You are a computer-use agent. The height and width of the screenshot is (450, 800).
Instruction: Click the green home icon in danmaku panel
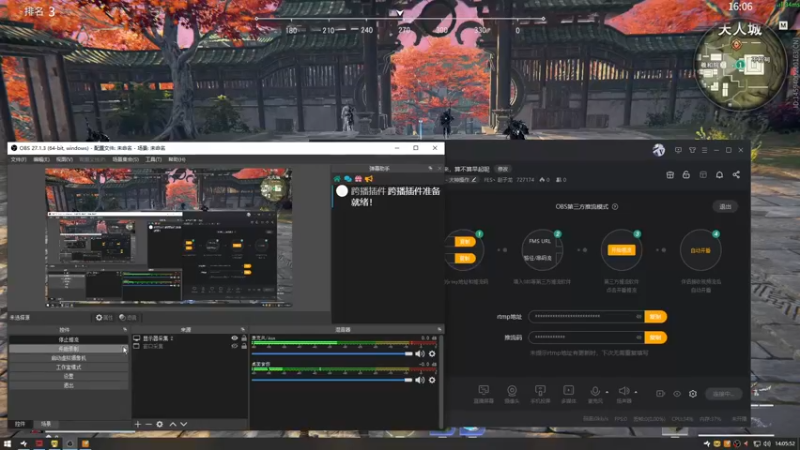pos(337,179)
